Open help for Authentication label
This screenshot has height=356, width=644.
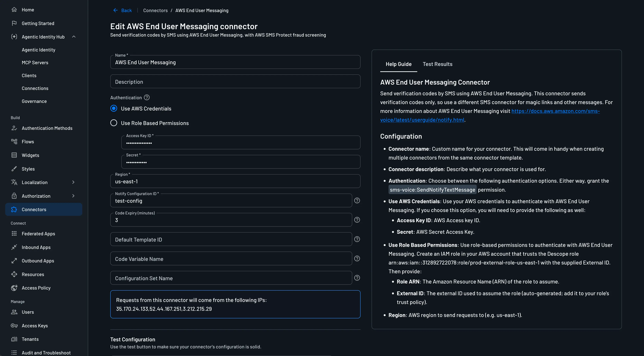pyautogui.click(x=147, y=97)
